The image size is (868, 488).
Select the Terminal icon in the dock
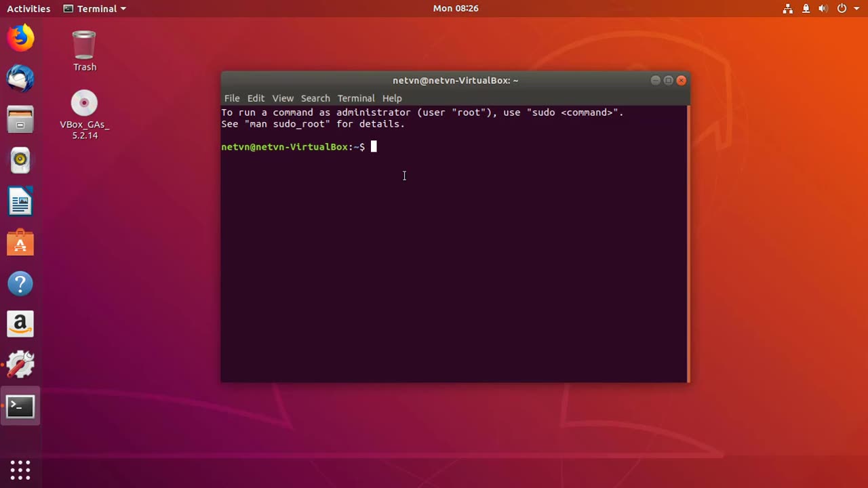pos(20,407)
